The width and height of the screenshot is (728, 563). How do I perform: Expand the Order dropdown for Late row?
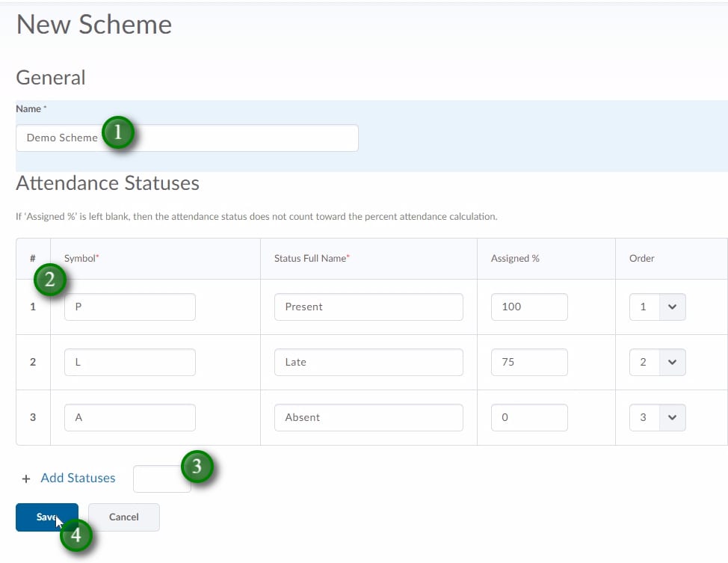point(658,363)
